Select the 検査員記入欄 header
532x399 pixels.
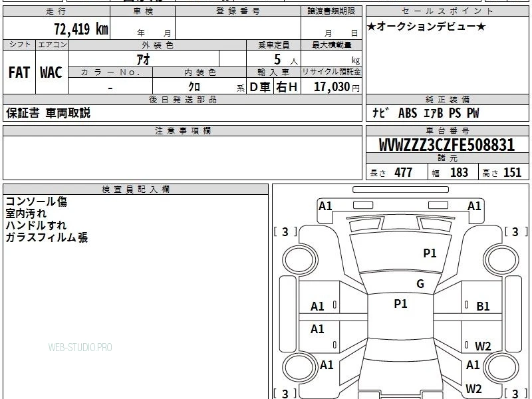pyautogui.click(x=136, y=190)
